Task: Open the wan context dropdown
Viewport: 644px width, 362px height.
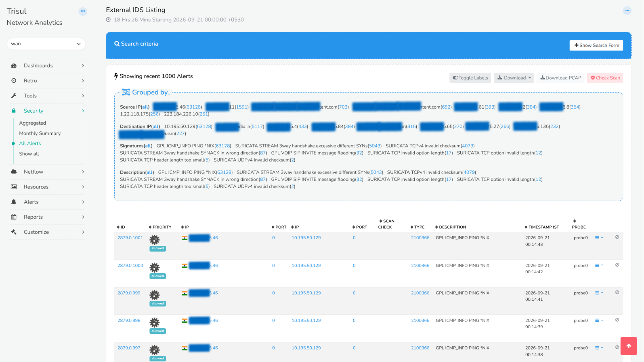Action: point(46,44)
